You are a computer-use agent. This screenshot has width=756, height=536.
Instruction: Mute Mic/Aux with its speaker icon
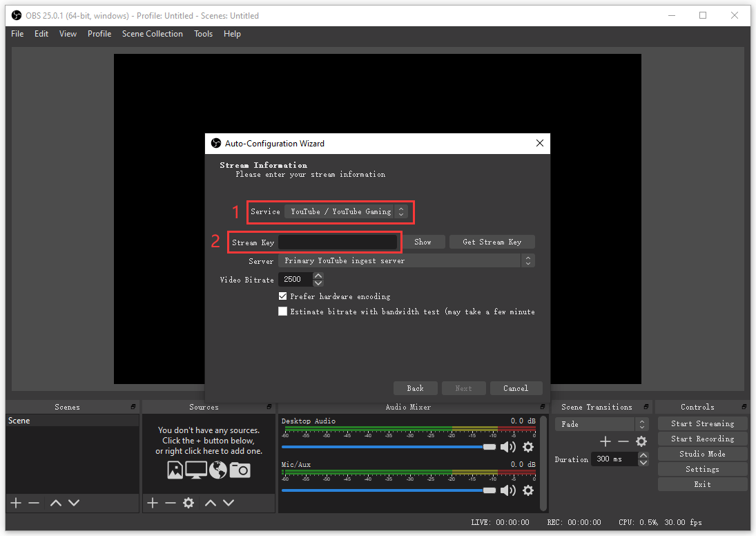coord(507,490)
